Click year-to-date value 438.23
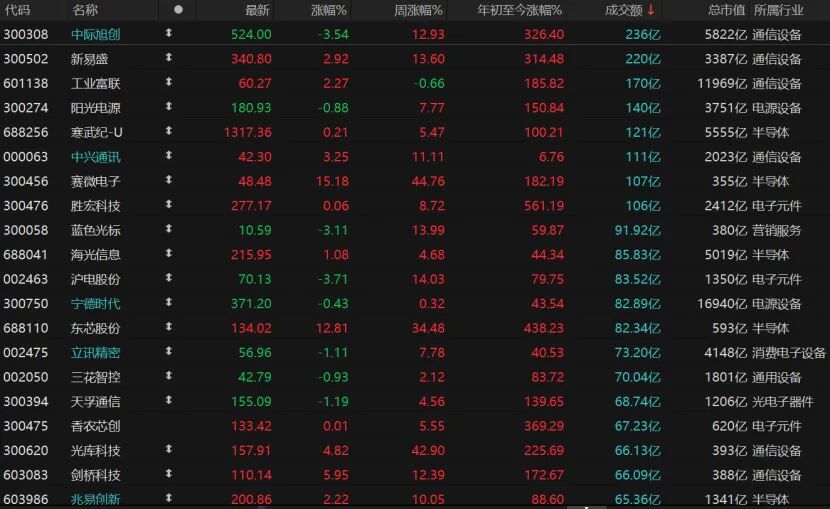The height and width of the screenshot is (509, 830). 544,328
